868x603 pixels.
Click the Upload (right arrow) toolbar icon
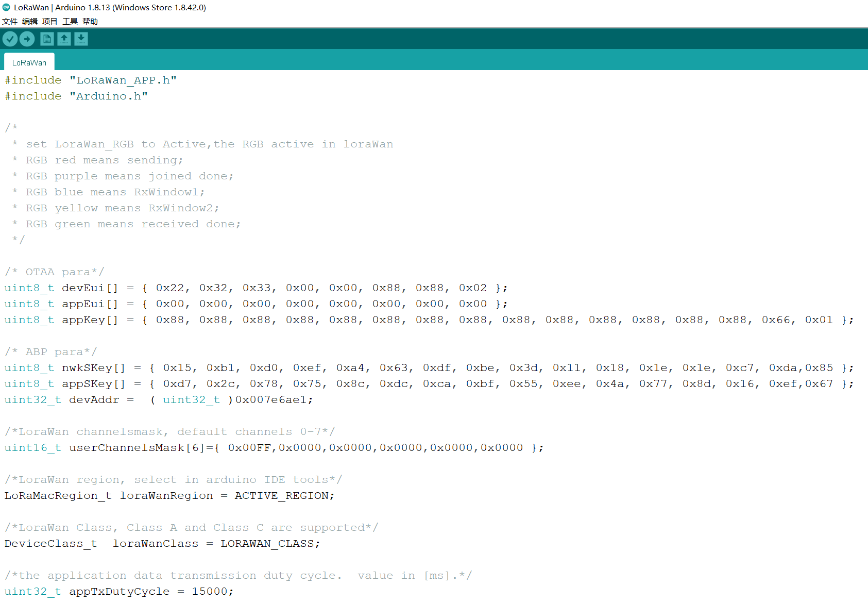(x=27, y=39)
